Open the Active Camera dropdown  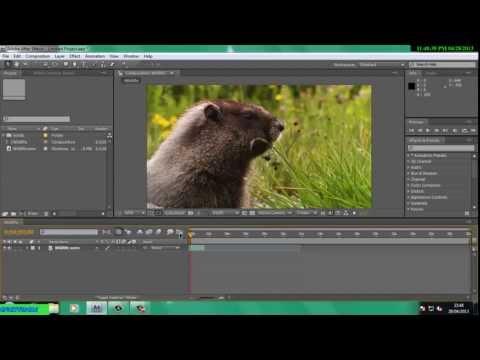pyautogui.click(x=275, y=213)
